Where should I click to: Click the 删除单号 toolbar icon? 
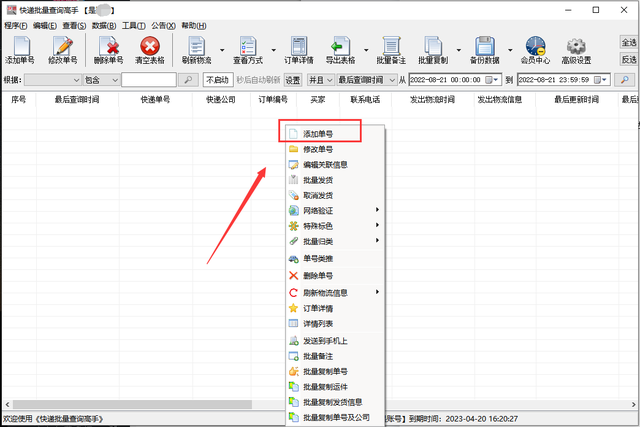click(x=109, y=50)
